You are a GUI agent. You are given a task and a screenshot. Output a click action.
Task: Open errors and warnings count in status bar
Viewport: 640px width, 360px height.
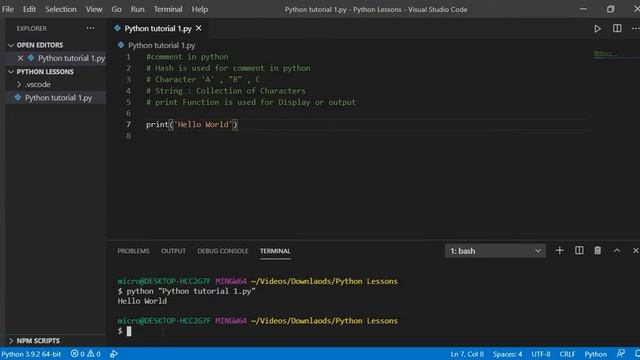[x=85, y=354]
